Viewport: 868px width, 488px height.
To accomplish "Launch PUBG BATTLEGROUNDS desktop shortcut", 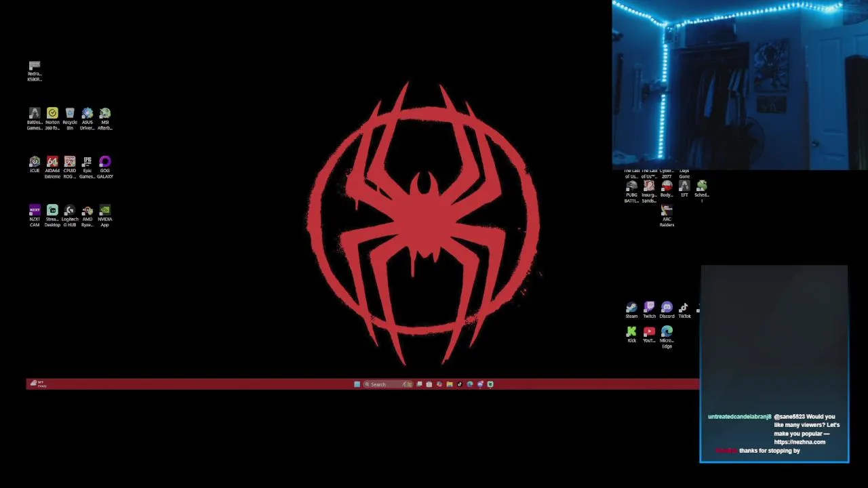I will point(631,192).
